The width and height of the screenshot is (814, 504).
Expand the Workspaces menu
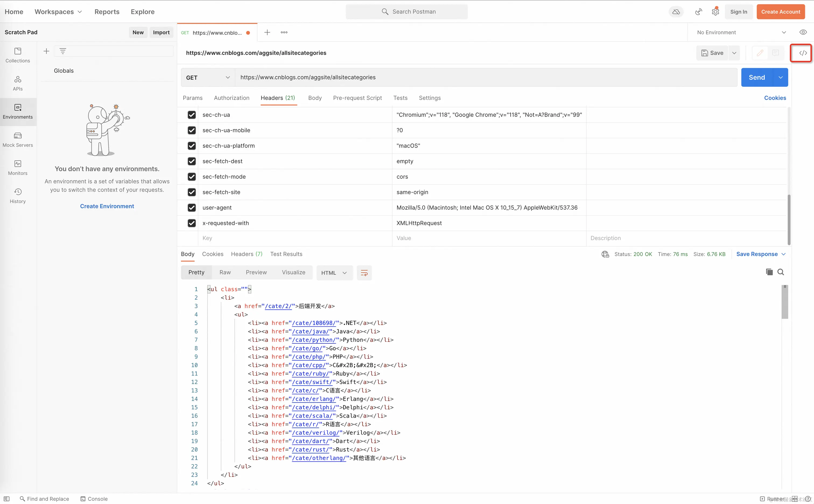(58, 12)
